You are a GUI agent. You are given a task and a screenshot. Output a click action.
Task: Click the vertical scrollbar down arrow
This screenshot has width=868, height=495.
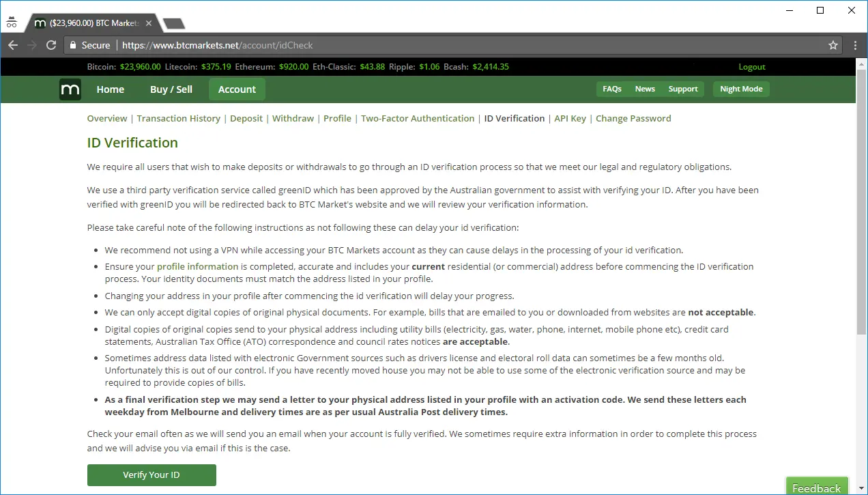tap(861, 489)
